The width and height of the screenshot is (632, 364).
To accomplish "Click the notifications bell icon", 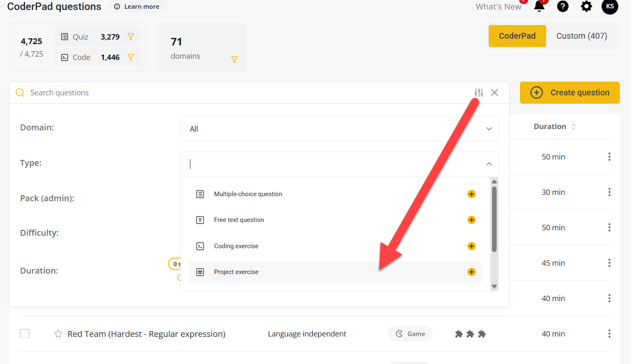I will point(540,7).
